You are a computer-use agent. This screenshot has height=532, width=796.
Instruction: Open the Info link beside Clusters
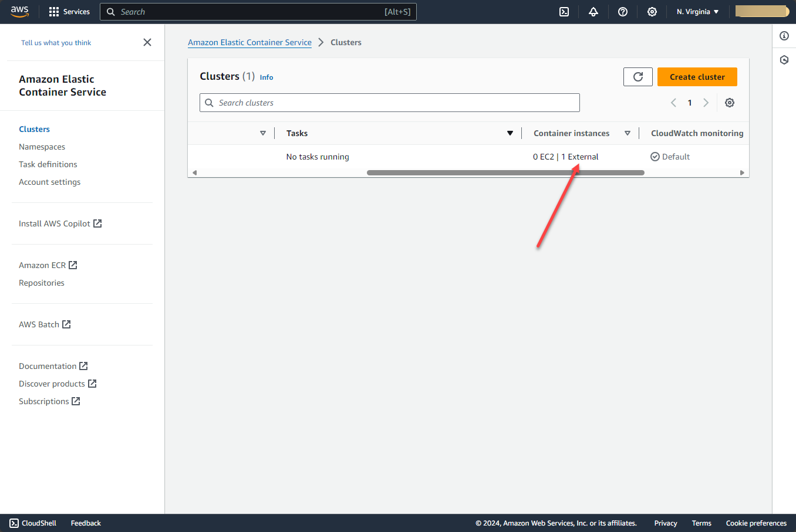(x=267, y=77)
